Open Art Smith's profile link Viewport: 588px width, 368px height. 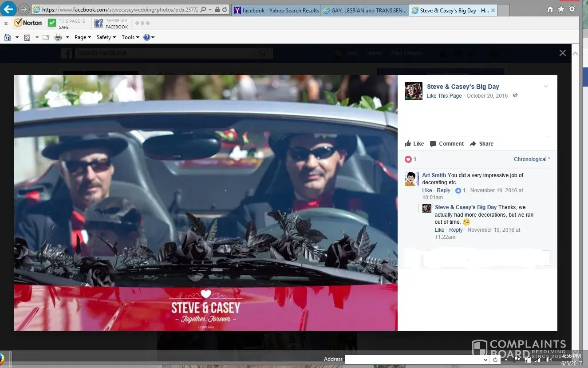(x=434, y=175)
